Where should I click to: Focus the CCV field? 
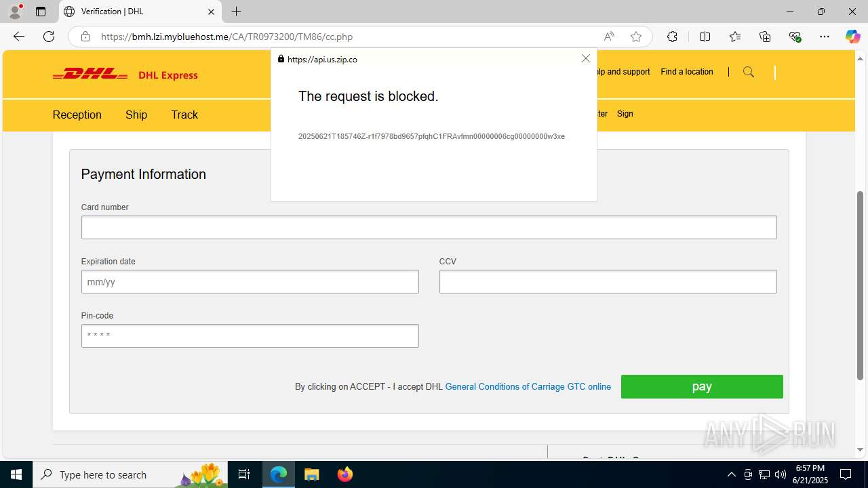(608, 281)
